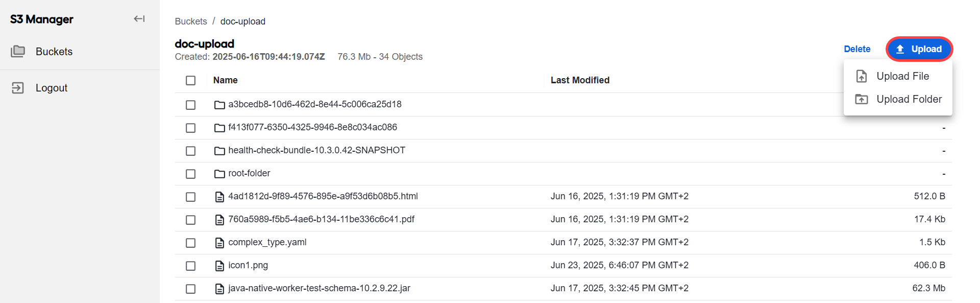Open the blue Upload dropdown button
Image resolution: width=980 pixels, height=303 pixels.
919,49
